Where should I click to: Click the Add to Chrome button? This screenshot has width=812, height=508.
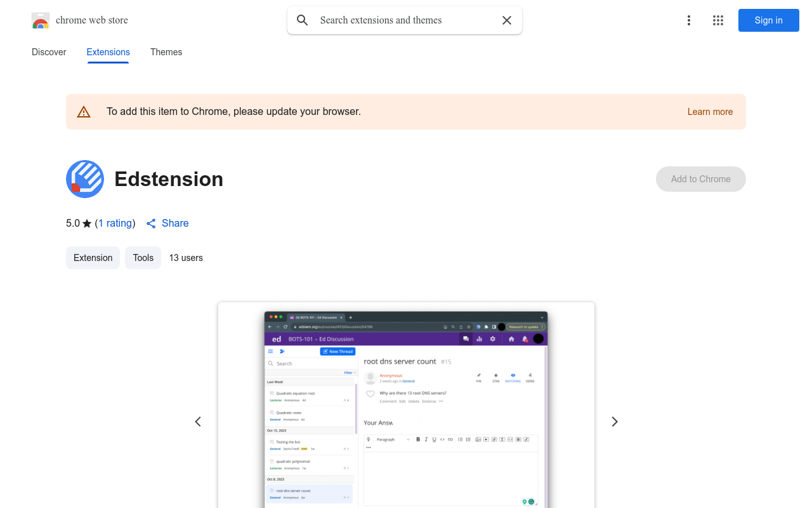pyautogui.click(x=701, y=179)
